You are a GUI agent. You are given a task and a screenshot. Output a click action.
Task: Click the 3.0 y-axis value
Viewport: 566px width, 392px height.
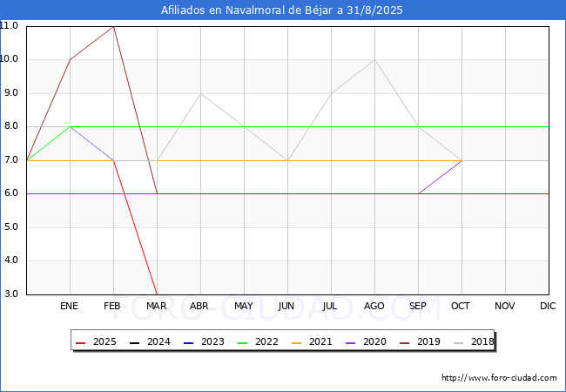pyautogui.click(x=11, y=294)
